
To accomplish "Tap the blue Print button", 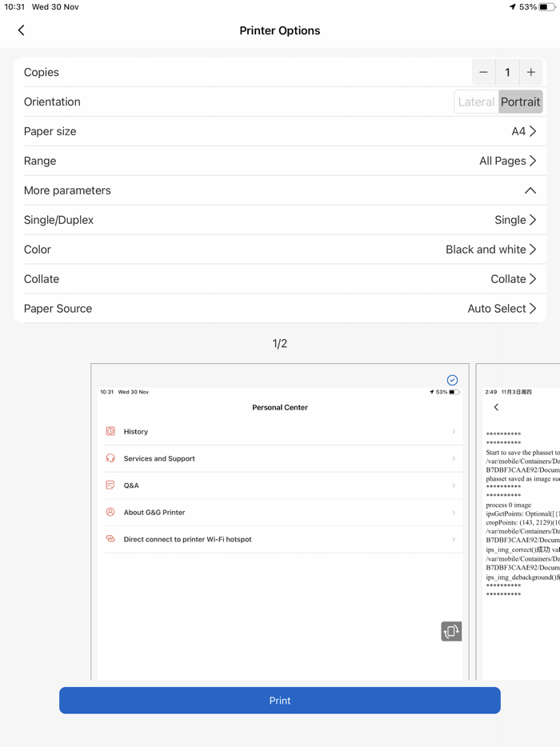I will (x=280, y=701).
